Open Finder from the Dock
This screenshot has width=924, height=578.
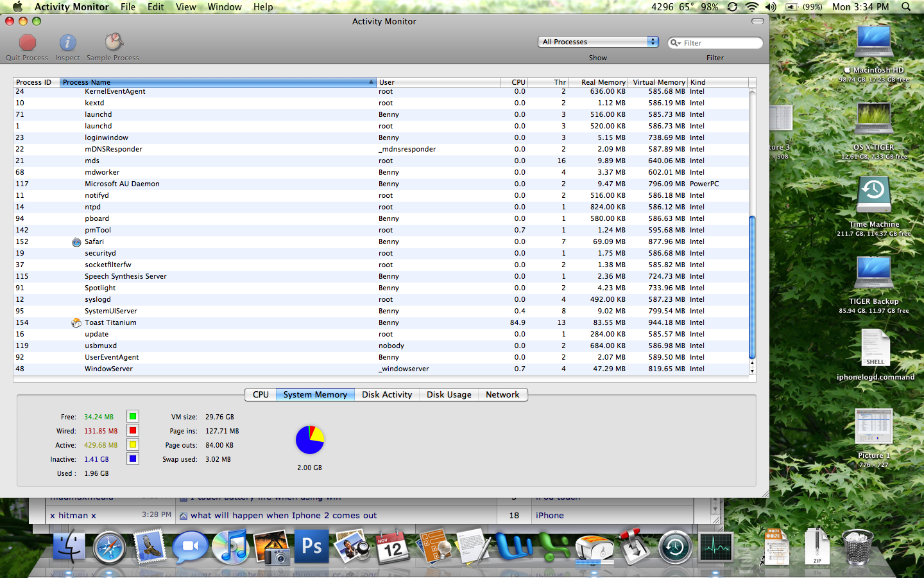69,548
